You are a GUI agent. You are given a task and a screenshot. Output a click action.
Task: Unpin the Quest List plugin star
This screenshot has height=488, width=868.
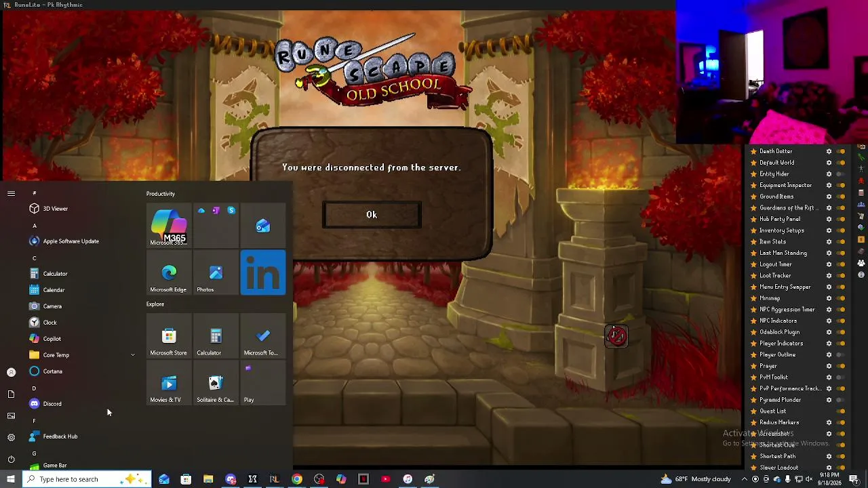tap(753, 411)
